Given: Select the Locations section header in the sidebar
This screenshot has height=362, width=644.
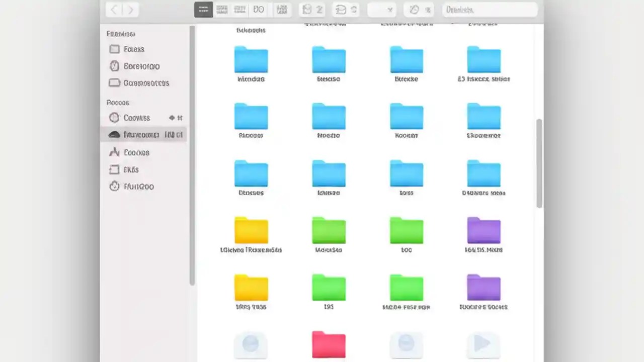Looking at the screenshot, I should tap(117, 103).
